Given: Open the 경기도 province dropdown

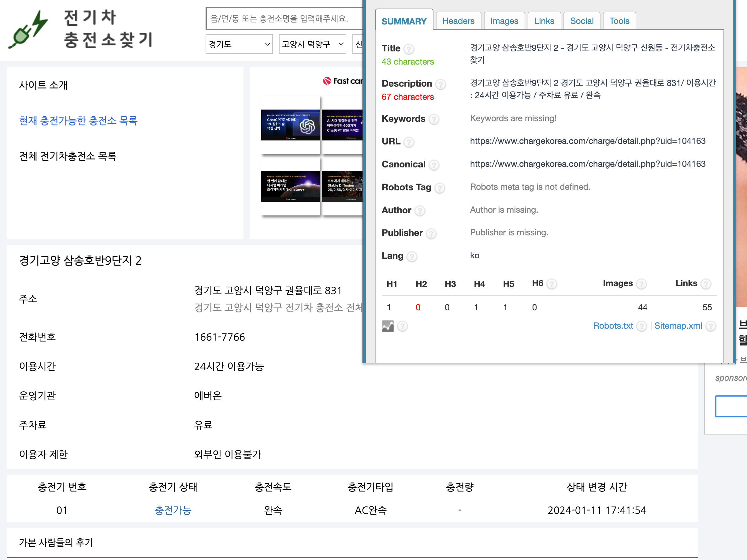Looking at the screenshot, I should pos(239,44).
